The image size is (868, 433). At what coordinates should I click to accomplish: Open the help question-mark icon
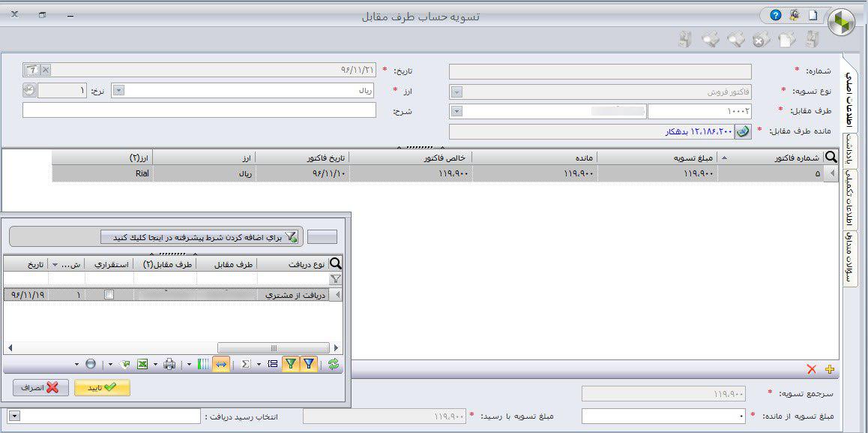tap(776, 16)
